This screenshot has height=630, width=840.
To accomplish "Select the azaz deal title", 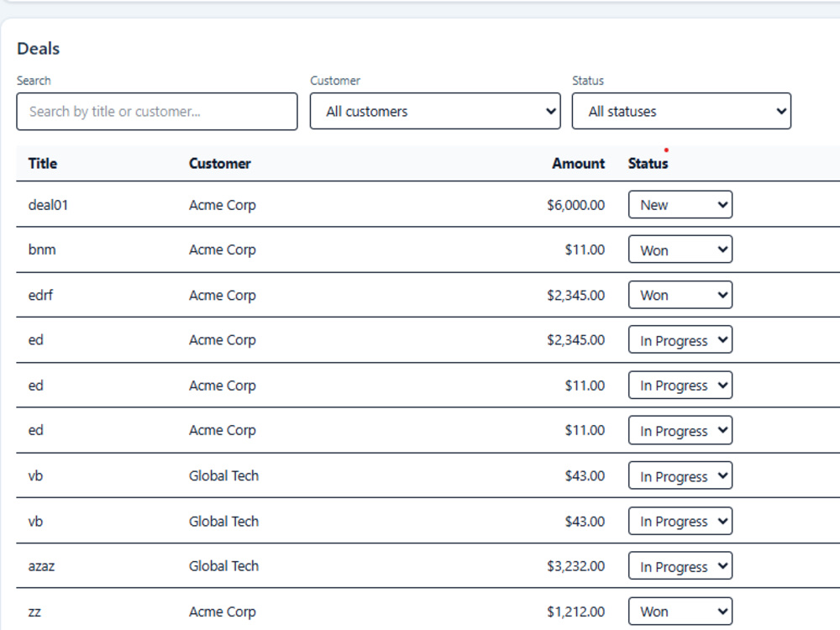I will 41,566.
